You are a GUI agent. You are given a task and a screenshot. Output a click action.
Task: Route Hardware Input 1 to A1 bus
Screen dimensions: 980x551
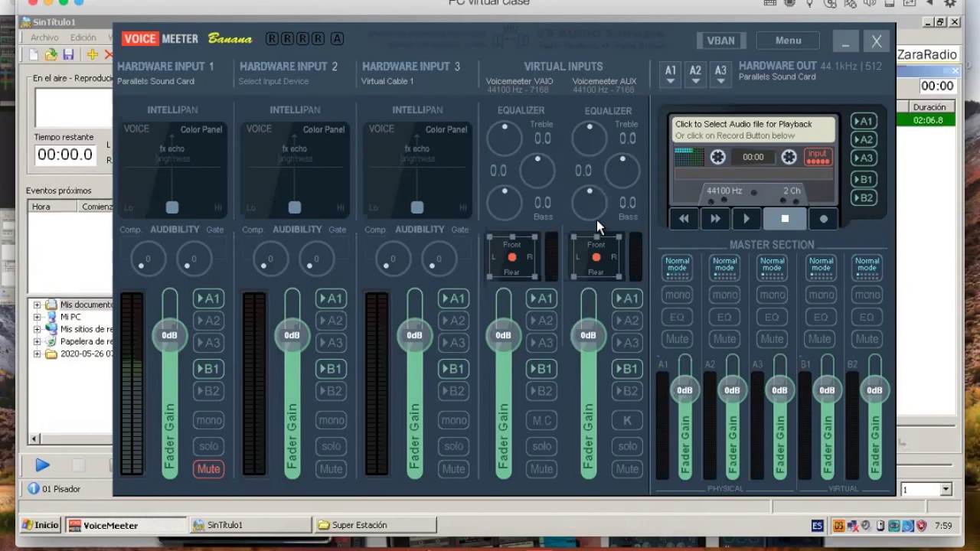[x=208, y=298]
